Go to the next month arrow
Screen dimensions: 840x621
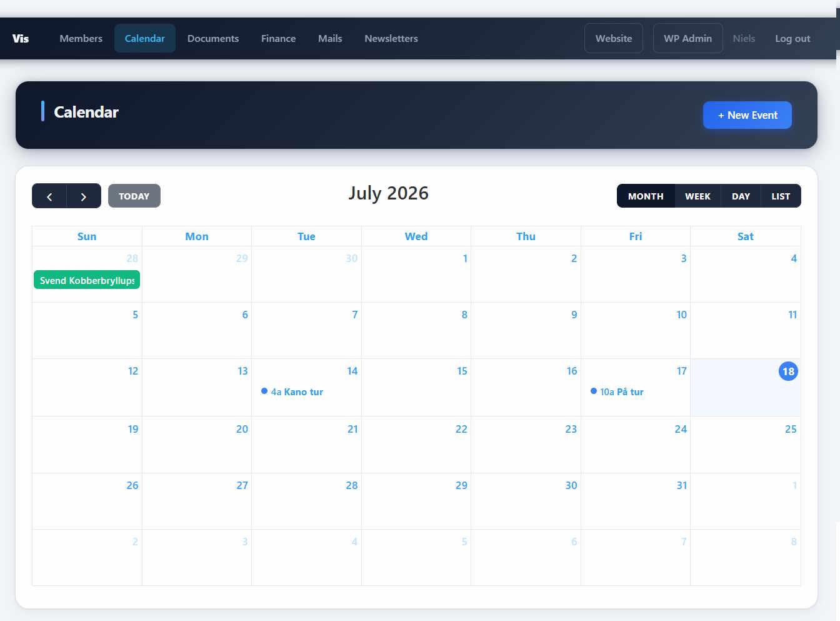[x=84, y=196]
